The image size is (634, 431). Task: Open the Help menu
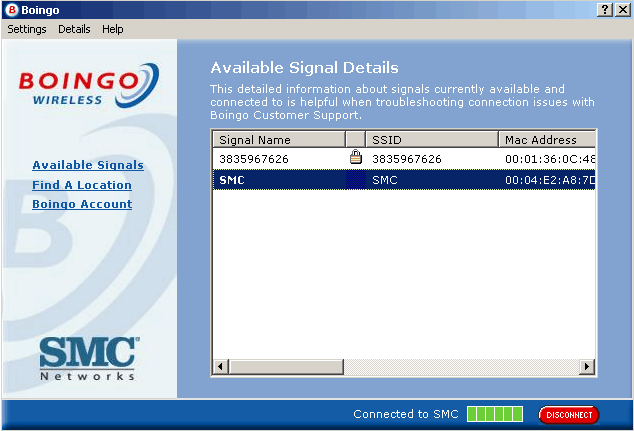point(112,29)
